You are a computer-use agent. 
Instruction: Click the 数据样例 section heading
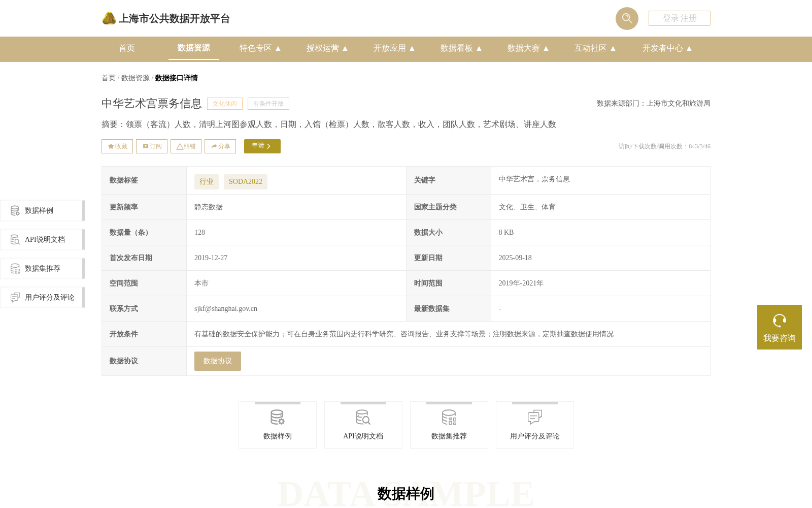[406, 494]
